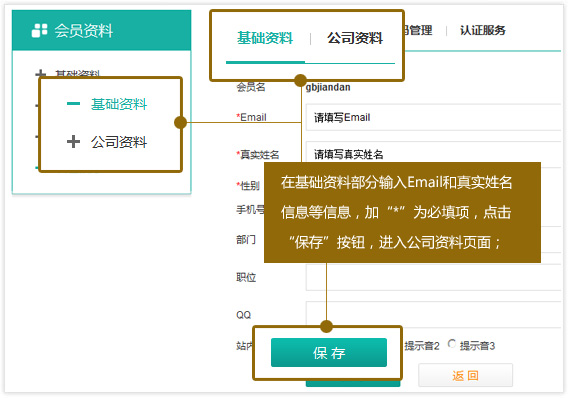Expand 公司资料 using the plus icon

tap(73, 141)
